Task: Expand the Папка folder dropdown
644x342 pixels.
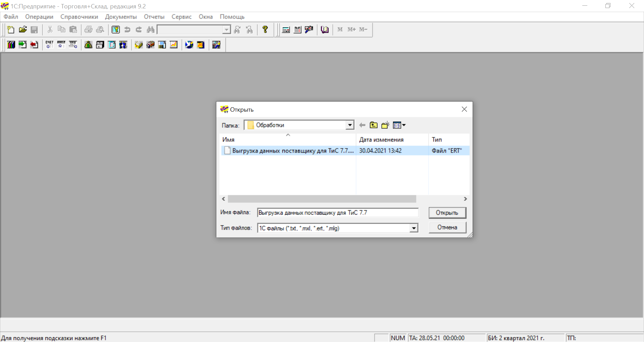Action: (350, 125)
